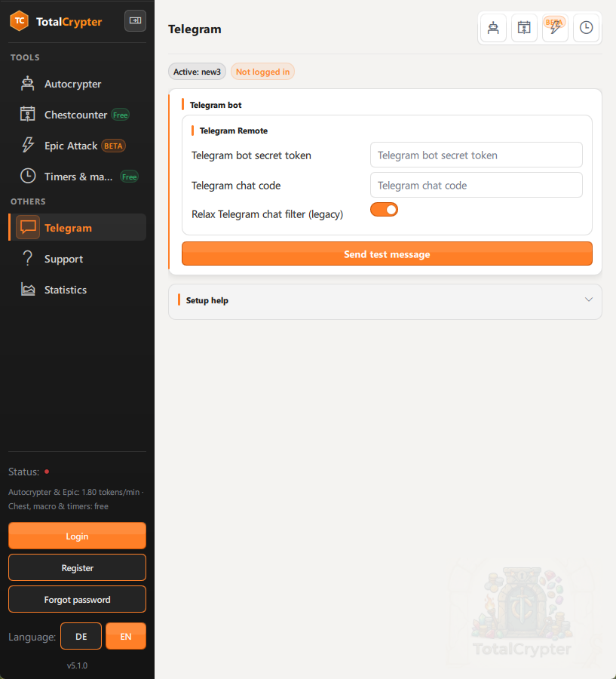Open the Chestcounter tool

(77, 115)
